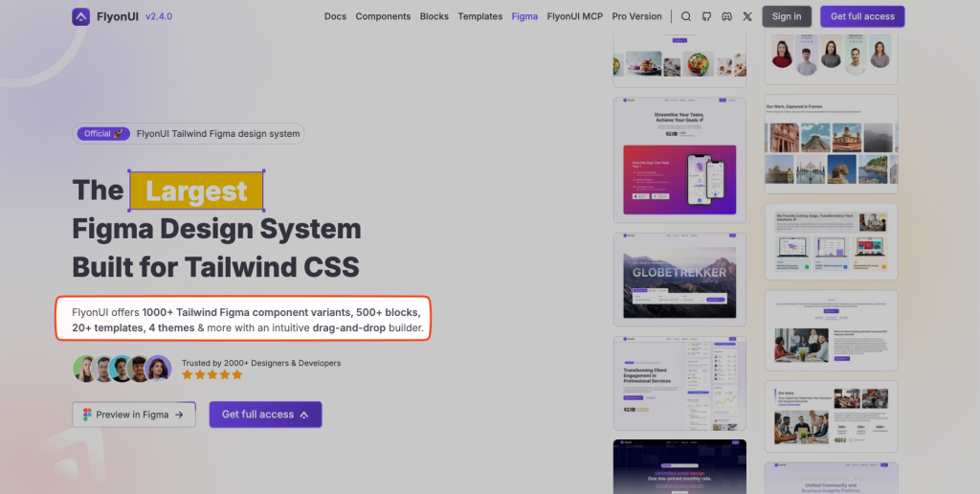Click the Figma logo in Preview button
980x494 pixels.
87,415
